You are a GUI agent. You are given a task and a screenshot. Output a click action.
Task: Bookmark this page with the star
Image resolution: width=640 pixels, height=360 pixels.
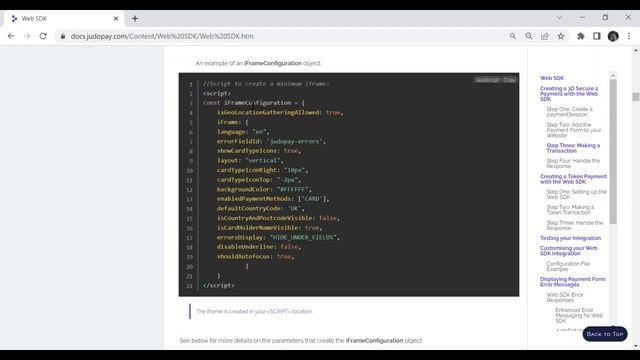coord(561,36)
